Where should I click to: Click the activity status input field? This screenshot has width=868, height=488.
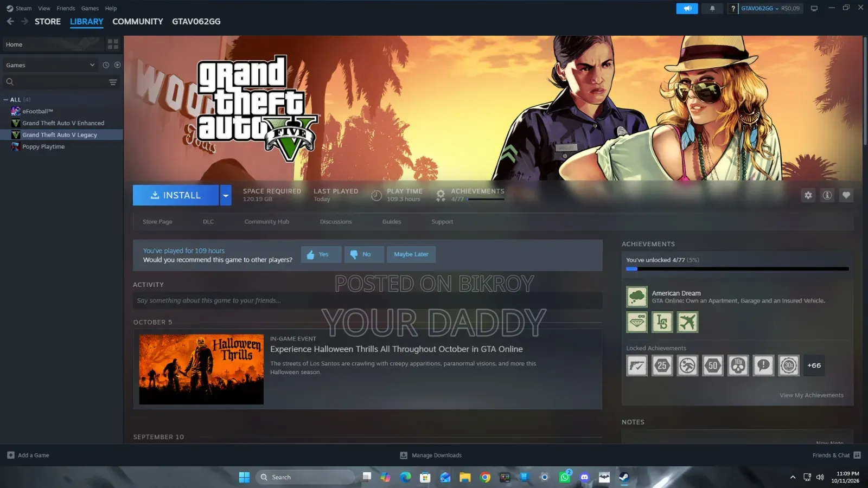click(x=367, y=300)
